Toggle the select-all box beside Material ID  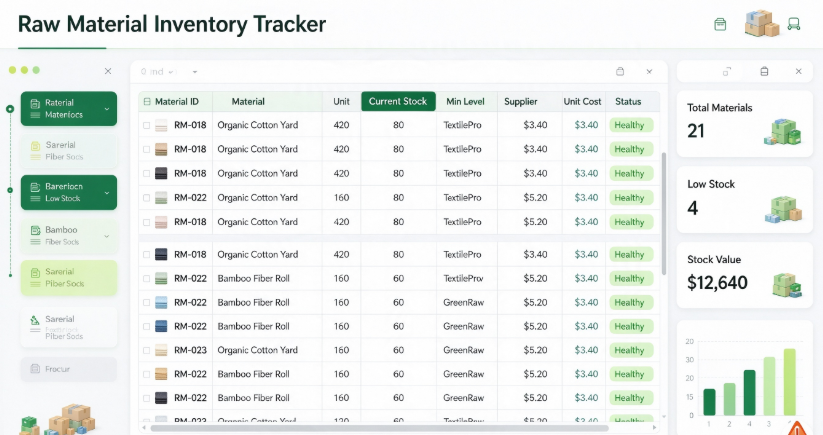(147, 102)
